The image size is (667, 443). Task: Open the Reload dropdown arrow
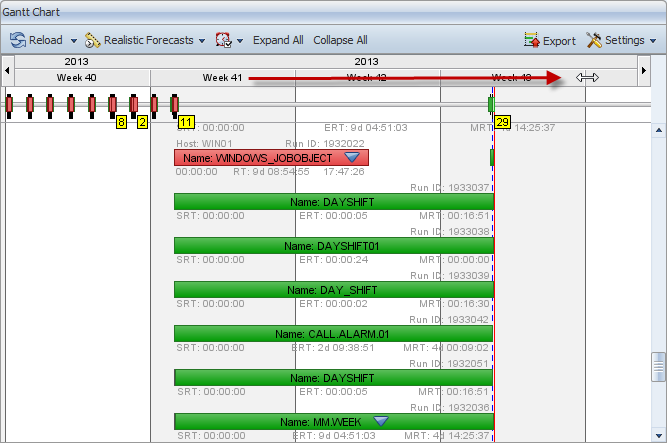[74, 41]
